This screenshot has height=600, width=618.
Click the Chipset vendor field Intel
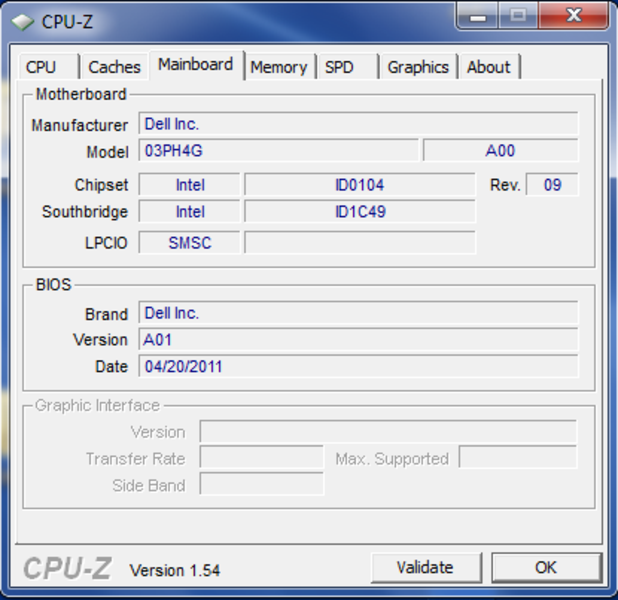[x=190, y=185]
